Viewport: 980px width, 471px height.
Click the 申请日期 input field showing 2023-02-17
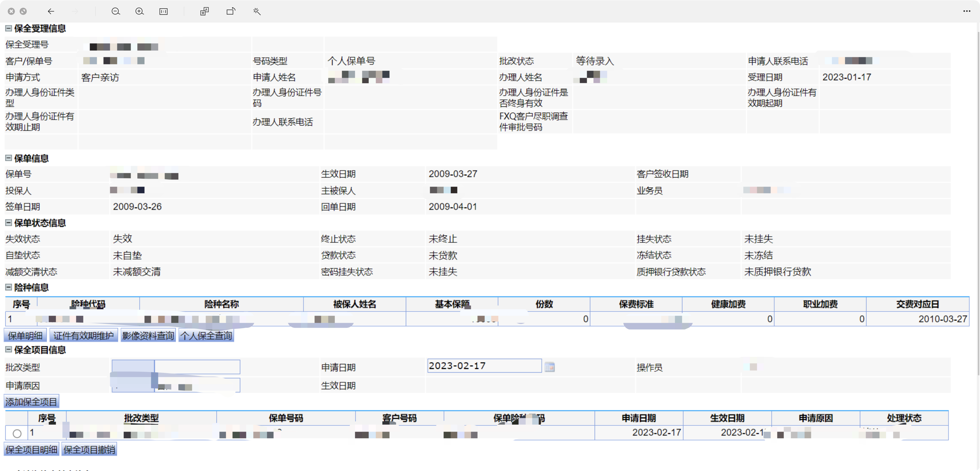tap(484, 366)
